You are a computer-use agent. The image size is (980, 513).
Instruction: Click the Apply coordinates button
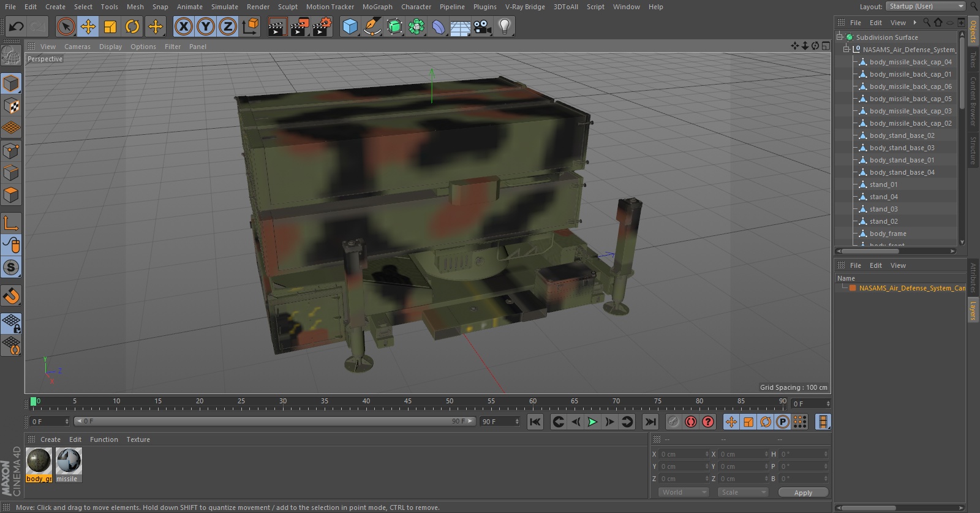803,492
